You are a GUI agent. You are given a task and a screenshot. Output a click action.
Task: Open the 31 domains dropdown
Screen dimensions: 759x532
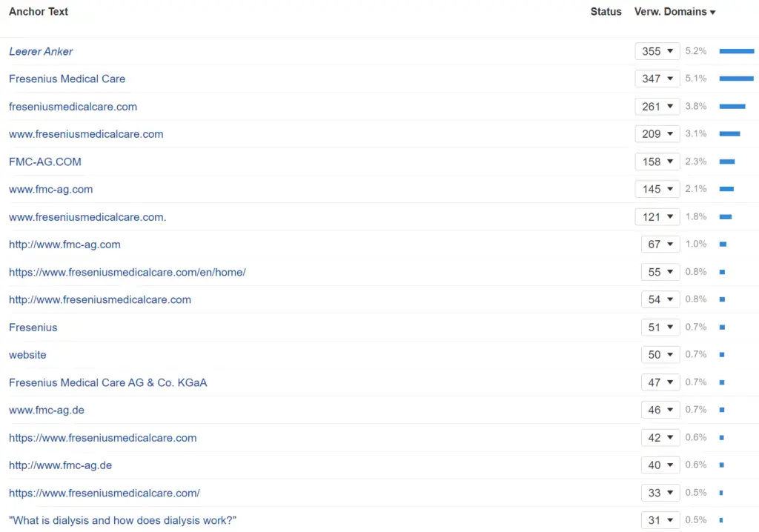point(660,520)
